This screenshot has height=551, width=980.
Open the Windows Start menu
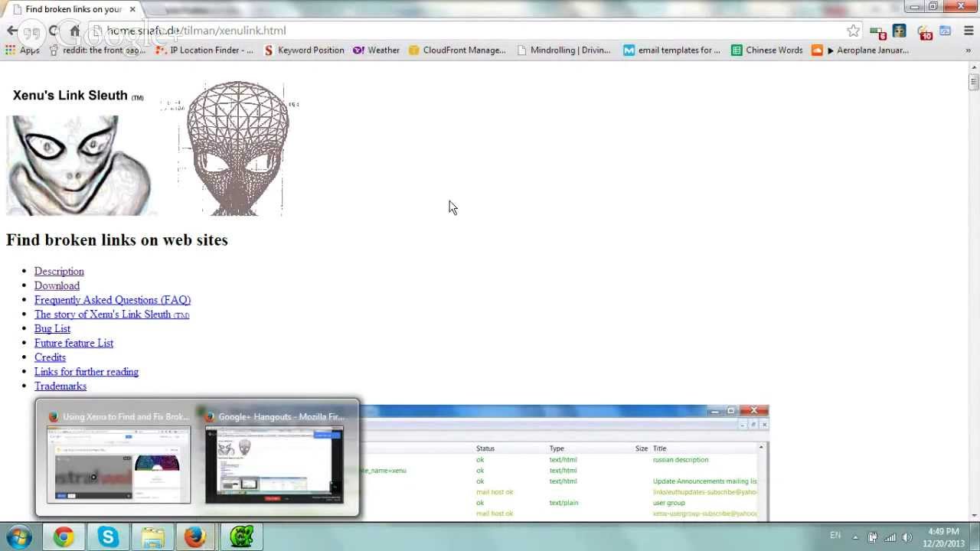point(18,537)
